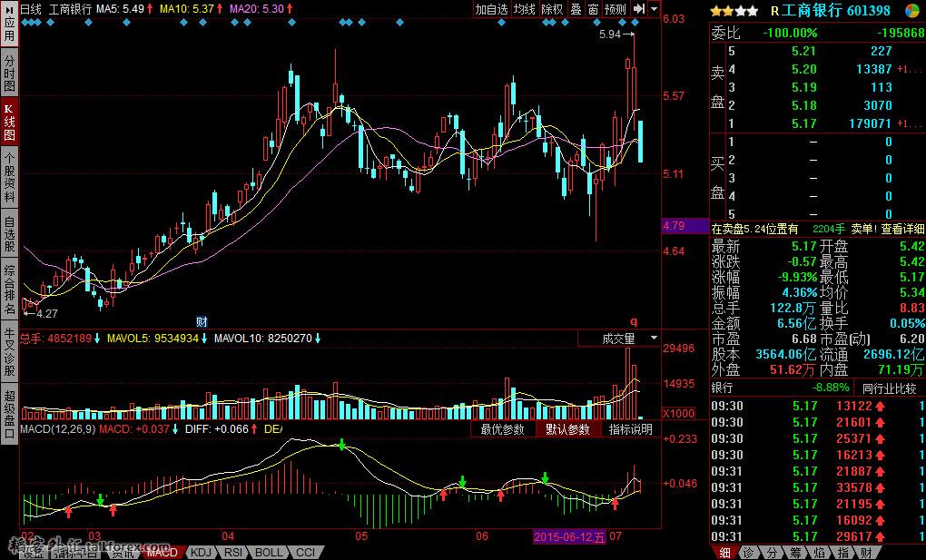Toggle 除权 price adjustment
926x560 pixels.
(552, 9)
